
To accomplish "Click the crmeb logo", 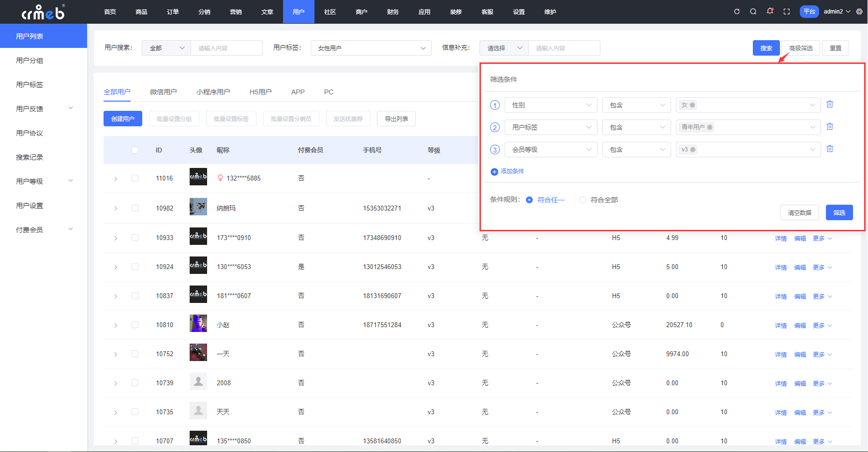I will coord(43,12).
